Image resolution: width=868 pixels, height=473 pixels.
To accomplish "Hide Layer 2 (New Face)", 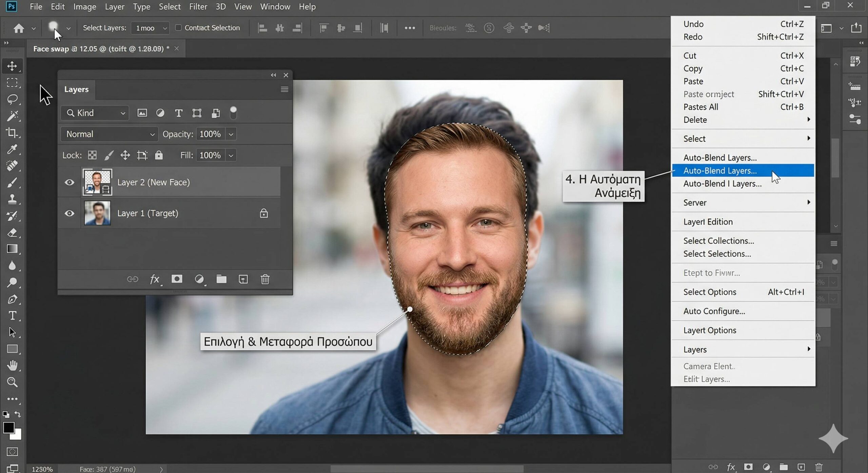I will [70, 182].
